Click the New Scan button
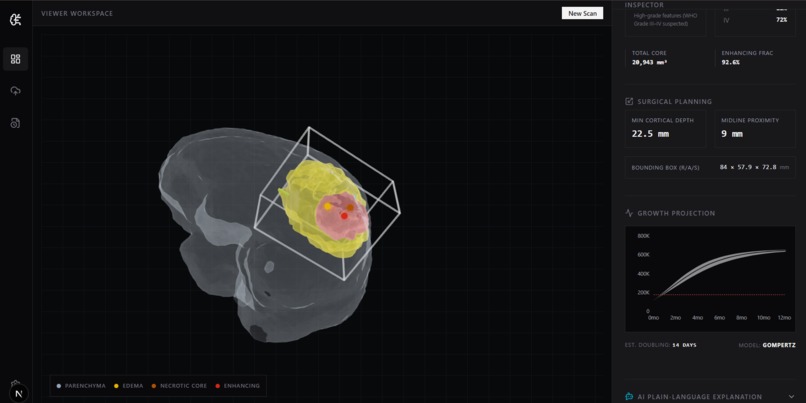The height and width of the screenshot is (403, 806). pos(582,13)
